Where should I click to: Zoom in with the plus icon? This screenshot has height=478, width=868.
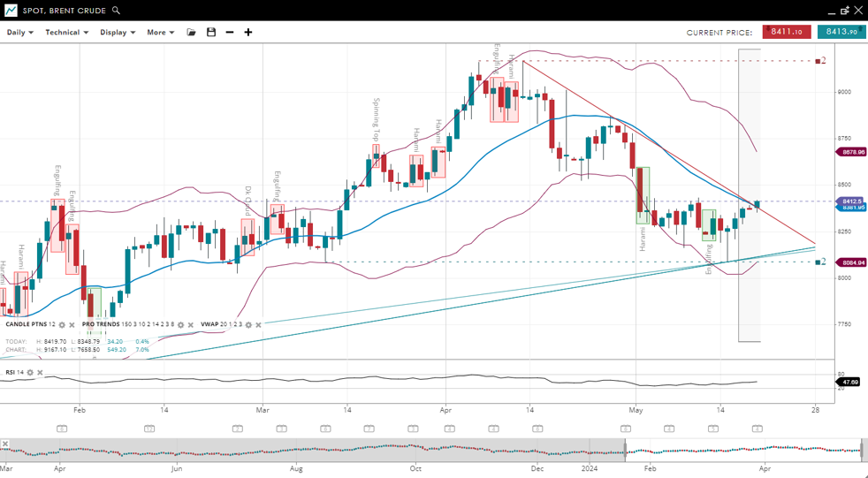[x=248, y=33]
